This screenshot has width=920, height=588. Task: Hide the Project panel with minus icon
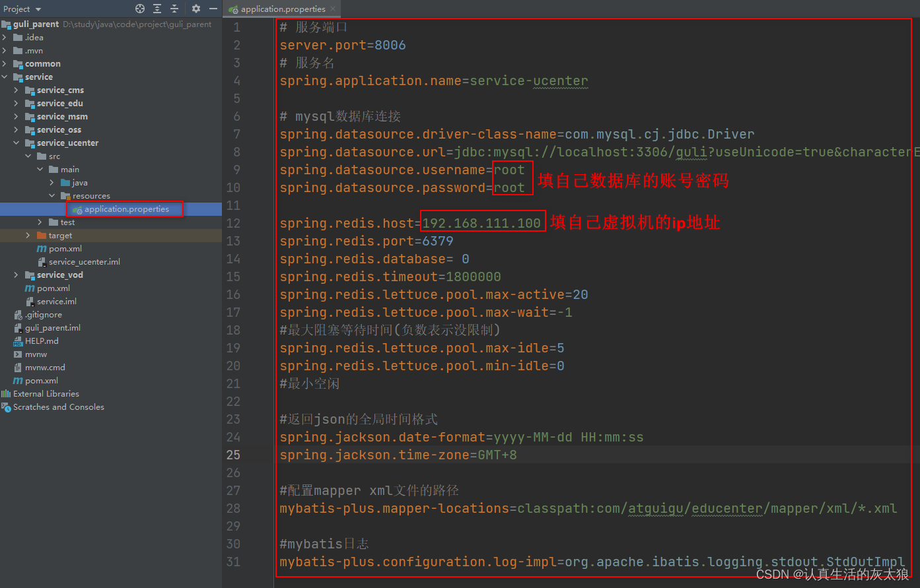click(213, 9)
